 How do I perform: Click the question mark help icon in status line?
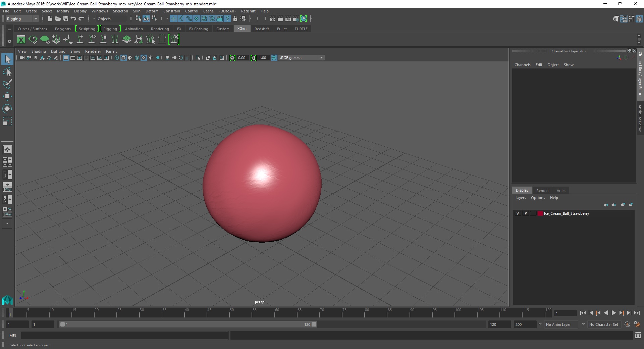pos(227,19)
